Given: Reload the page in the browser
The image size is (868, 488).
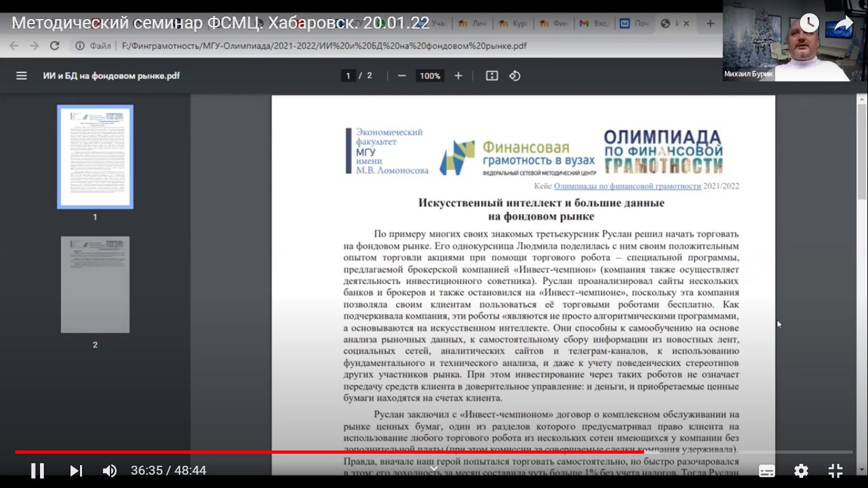Looking at the screenshot, I should pyautogui.click(x=55, y=46).
